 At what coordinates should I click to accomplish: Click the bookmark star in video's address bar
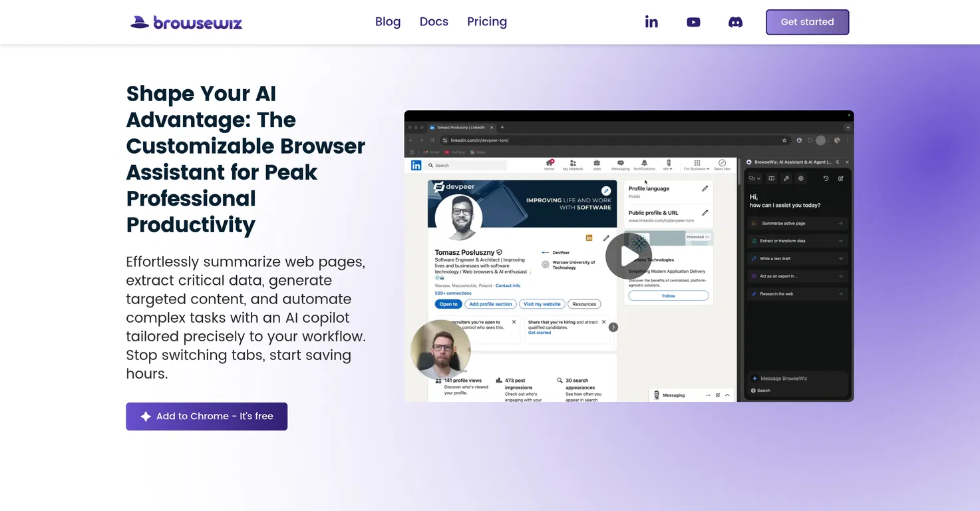[x=784, y=140]
